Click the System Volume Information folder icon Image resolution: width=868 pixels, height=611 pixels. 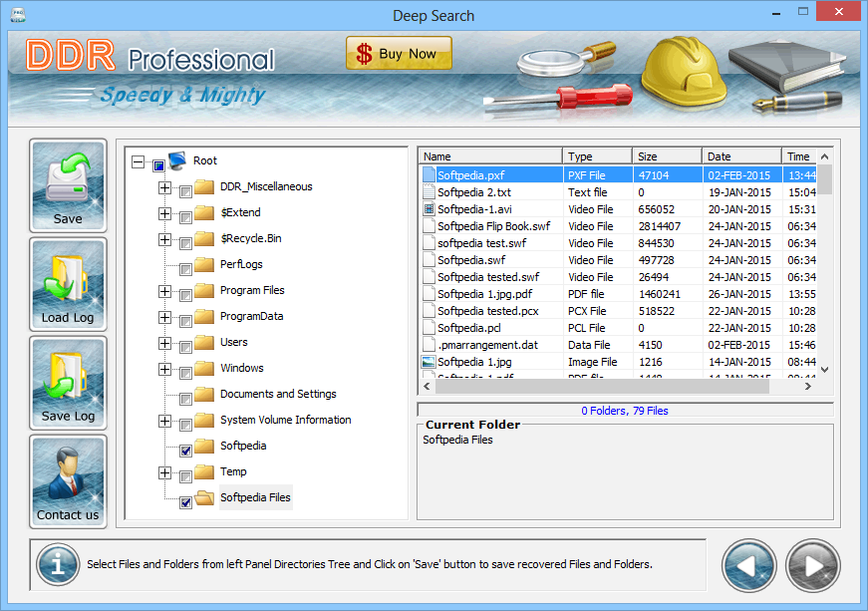204,420
